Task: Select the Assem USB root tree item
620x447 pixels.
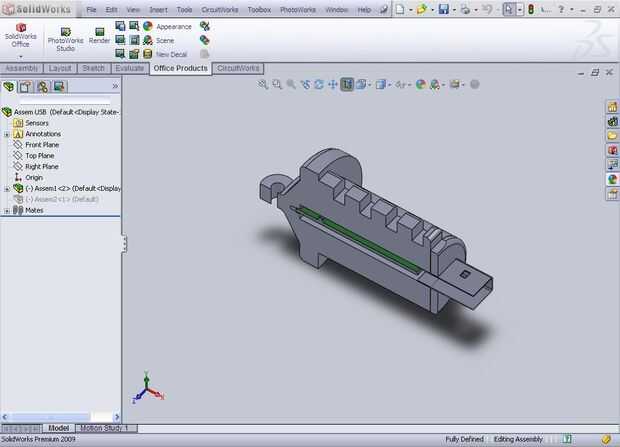Action: click(60, 112)
